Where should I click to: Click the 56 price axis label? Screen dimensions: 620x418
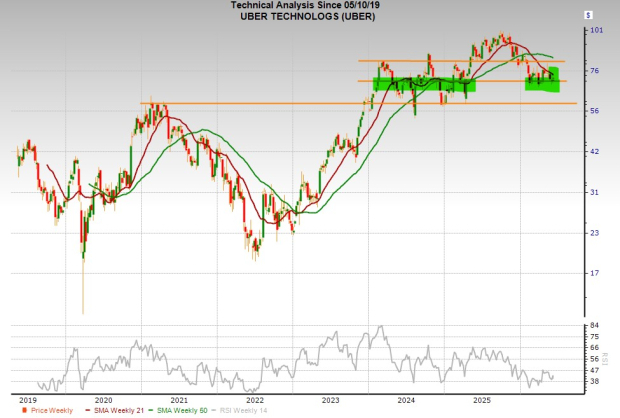pyautogui.click(x=594, y=111)
